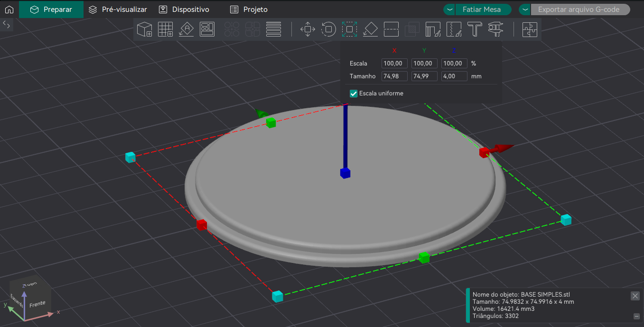644x327 pixels.
Task: Select the active Scale tool icon
Action: pos(349,29)
